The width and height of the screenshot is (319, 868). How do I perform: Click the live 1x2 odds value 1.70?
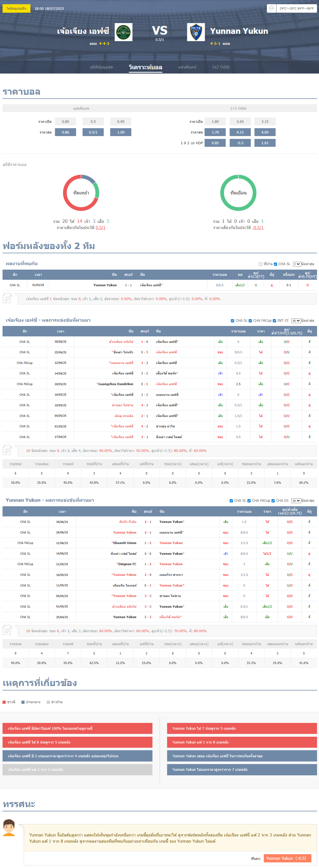(215, 132)
